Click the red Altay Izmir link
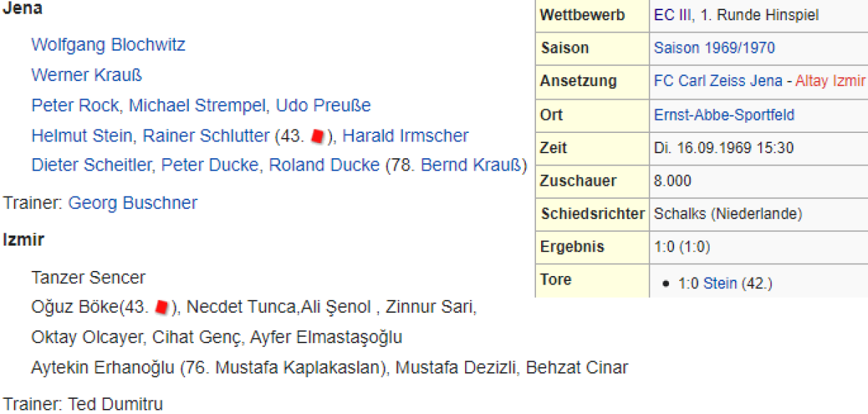868x414 pixels. pos(830,82)
